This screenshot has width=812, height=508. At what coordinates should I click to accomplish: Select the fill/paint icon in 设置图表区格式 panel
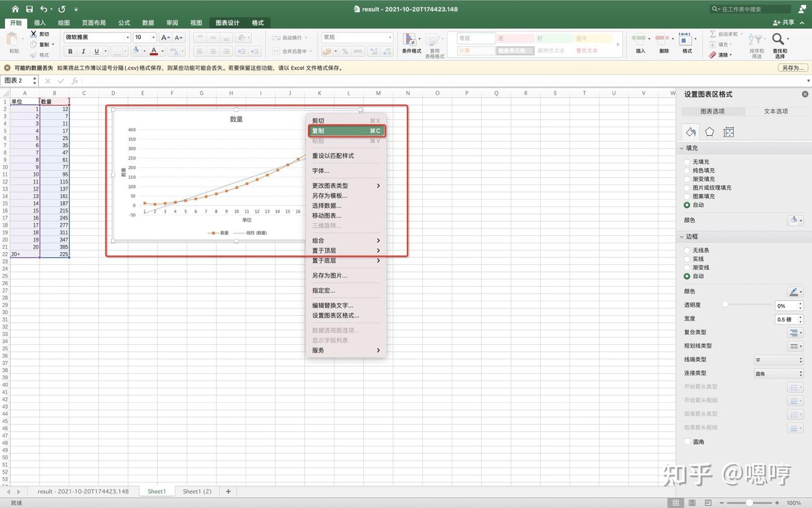point(691,132)
